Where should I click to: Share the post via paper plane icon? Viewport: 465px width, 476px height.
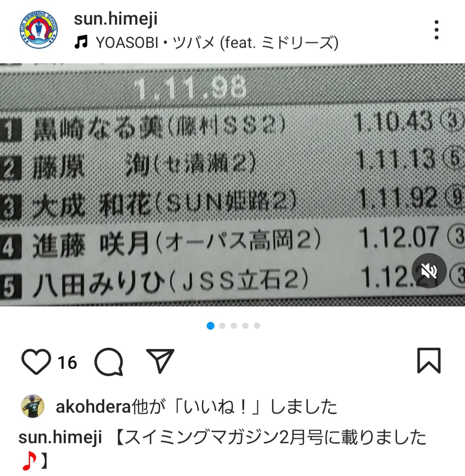[x=160, y=361]
